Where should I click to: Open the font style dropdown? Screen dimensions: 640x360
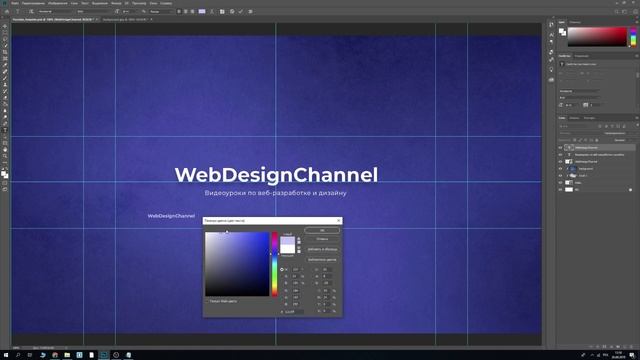point(95,11)
